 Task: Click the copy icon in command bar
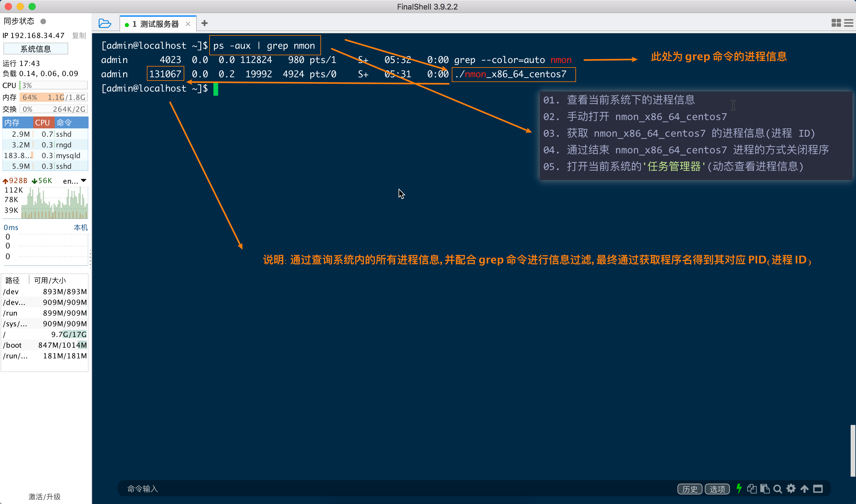pyautogui.click(x=752, y=489)
